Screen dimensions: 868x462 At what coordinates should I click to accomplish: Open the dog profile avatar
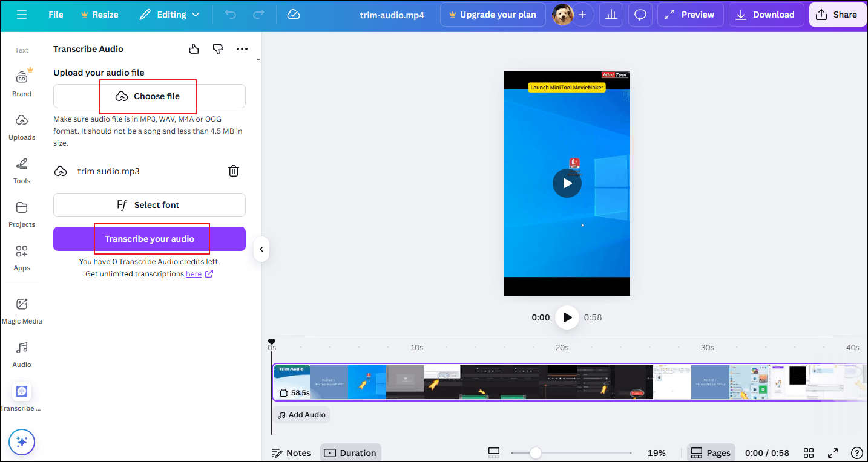(x=562, y=15)
